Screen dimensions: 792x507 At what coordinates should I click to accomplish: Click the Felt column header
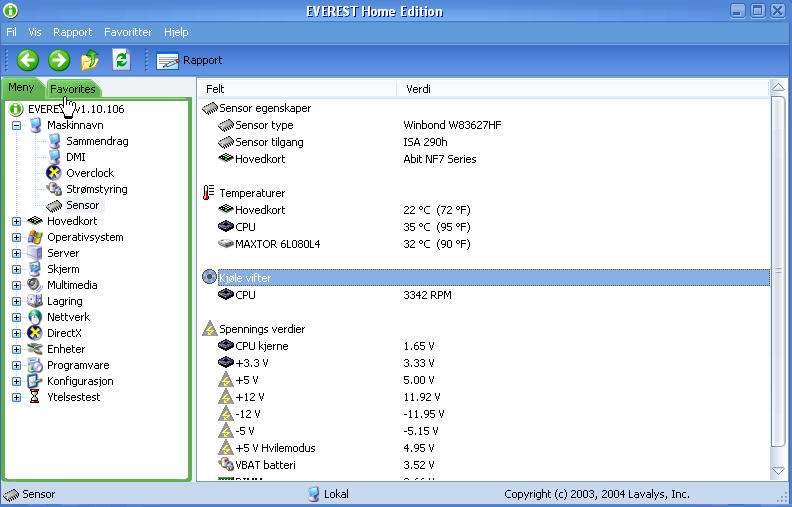click(x=296, y=89)
